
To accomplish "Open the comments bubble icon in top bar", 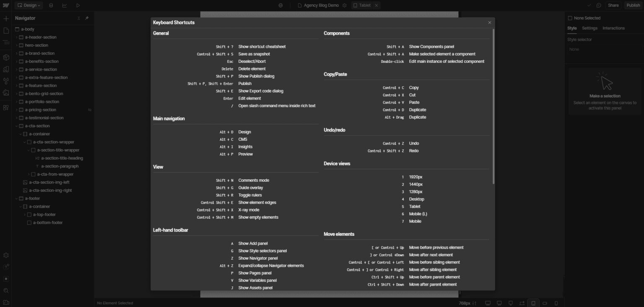I will [x=599, y=5].
